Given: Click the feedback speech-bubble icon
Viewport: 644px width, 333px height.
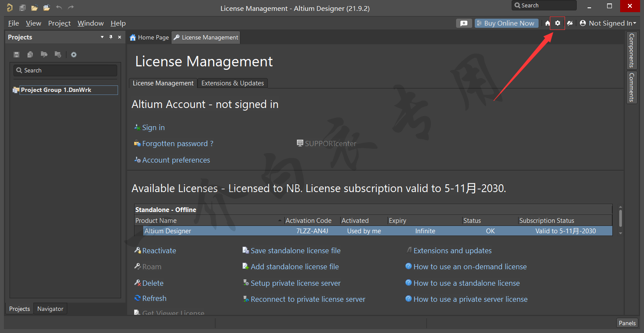Looking at the screenshot, I should (x=464, y=23).
